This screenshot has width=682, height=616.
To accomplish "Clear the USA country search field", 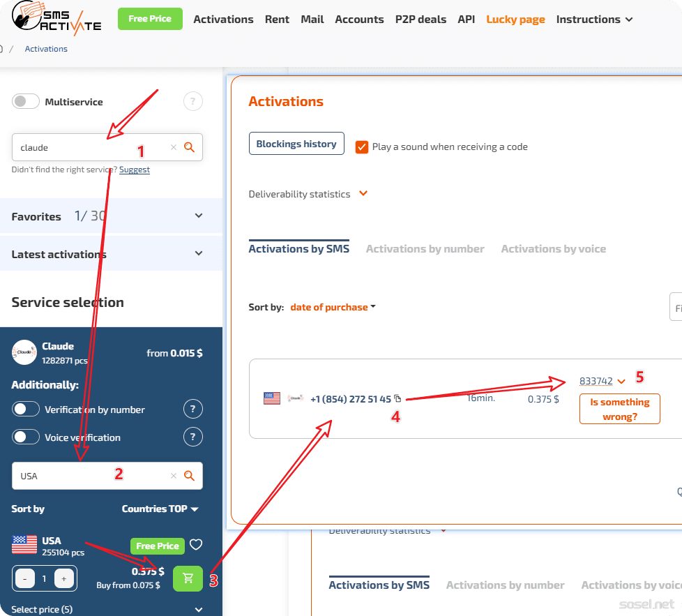I will coord(174,476).
